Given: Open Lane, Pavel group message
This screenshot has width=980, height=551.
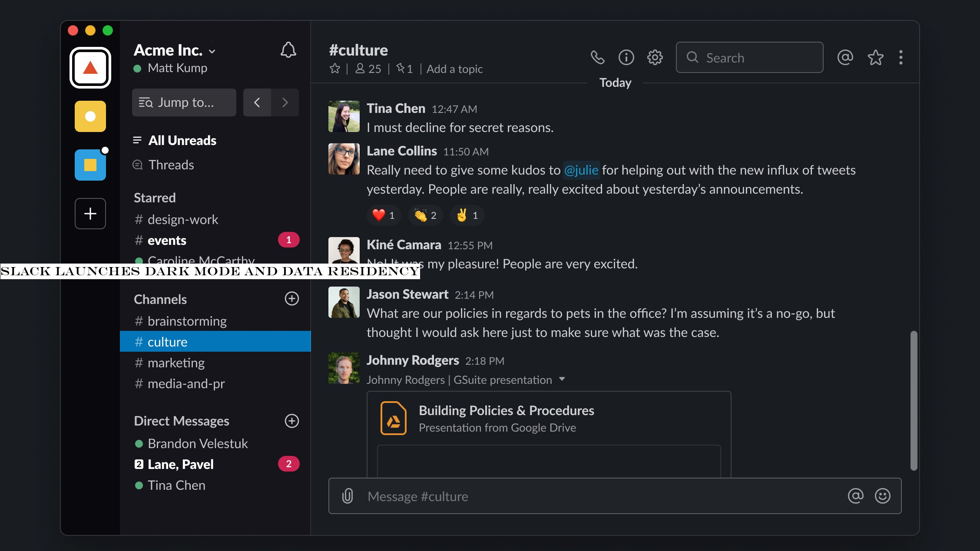Looking at the screenshot, I should [x=215, y=464].
